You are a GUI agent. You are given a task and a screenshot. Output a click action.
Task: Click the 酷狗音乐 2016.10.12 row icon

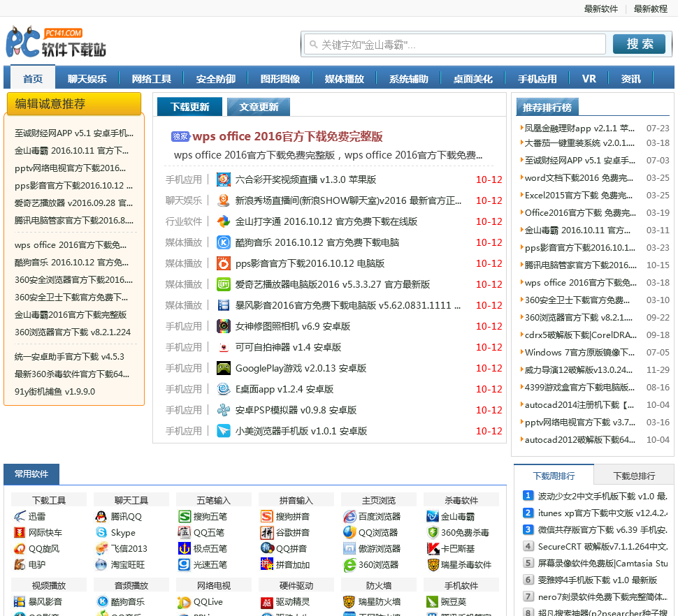[224, 242]
